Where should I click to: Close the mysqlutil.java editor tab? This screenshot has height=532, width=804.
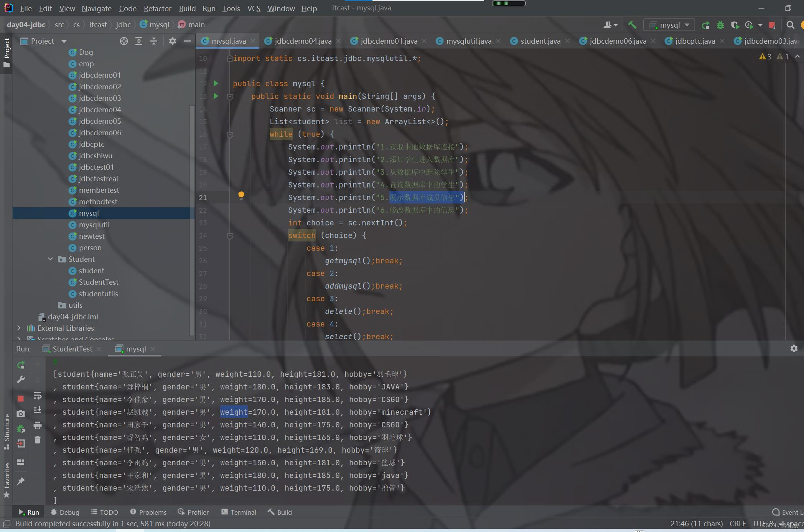pyautogui.click(x=498, y=41)
